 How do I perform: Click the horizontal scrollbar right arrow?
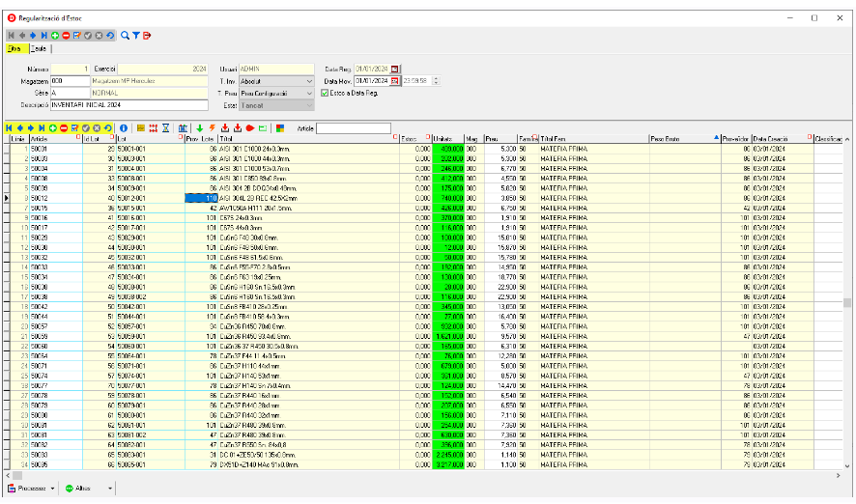click(839, 476)
